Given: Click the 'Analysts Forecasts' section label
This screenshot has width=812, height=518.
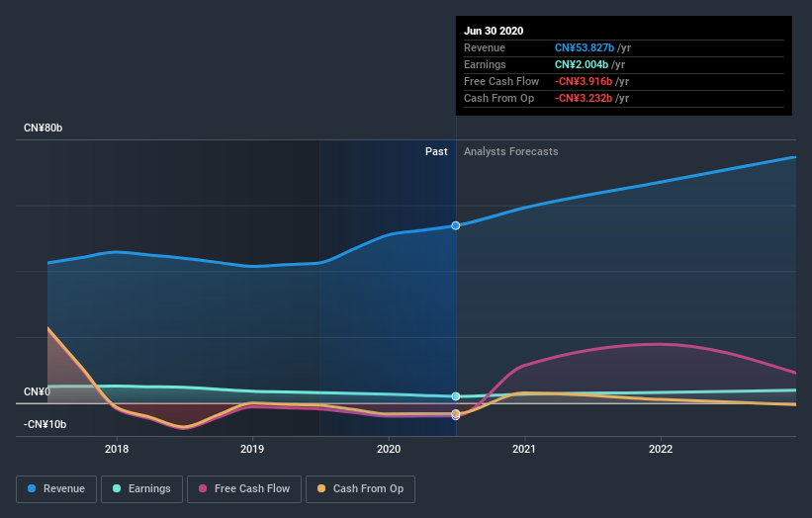Looking at the screenshot, I should 510,151.
